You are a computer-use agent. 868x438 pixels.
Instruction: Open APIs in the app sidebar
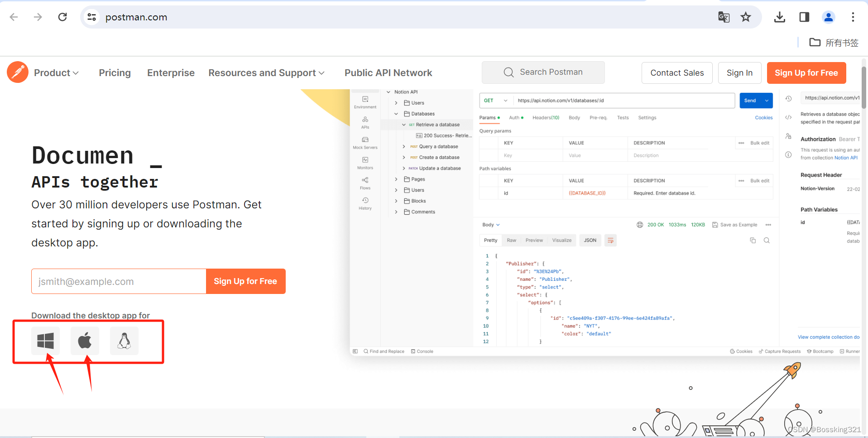pyautogui.click(x=365, y=123)
